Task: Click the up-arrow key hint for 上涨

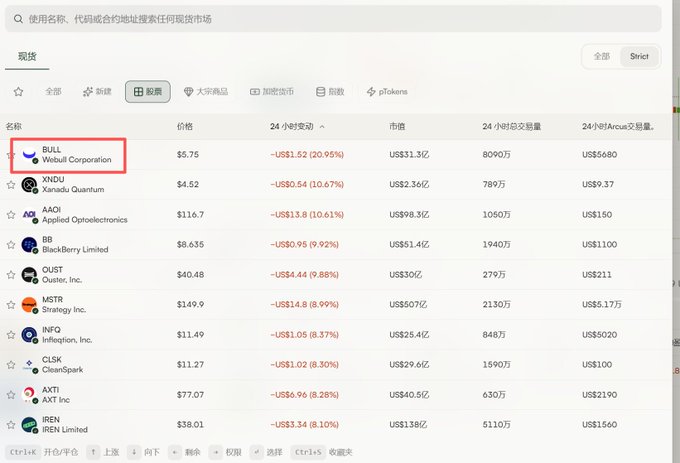Action: pos(93,452)
